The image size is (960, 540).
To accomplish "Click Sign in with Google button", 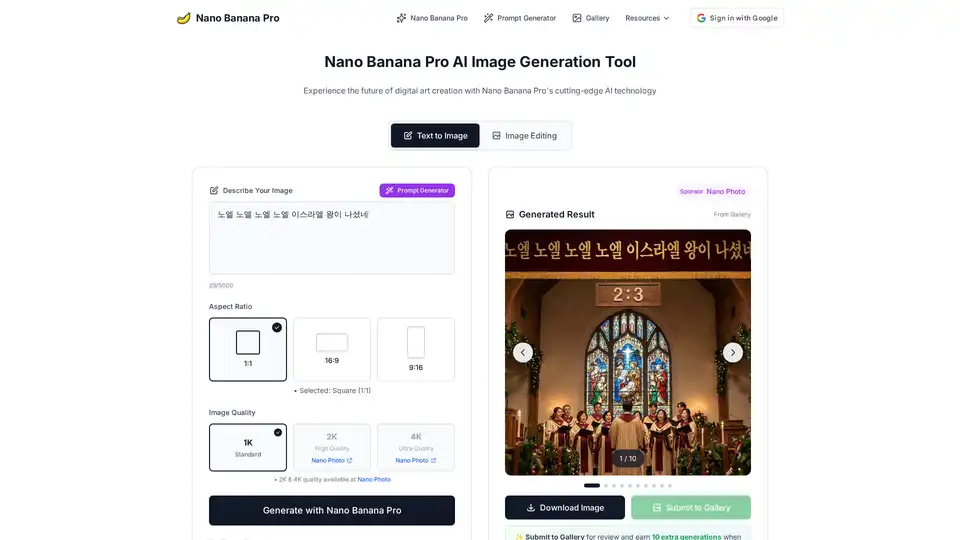I will coord(737,18).
